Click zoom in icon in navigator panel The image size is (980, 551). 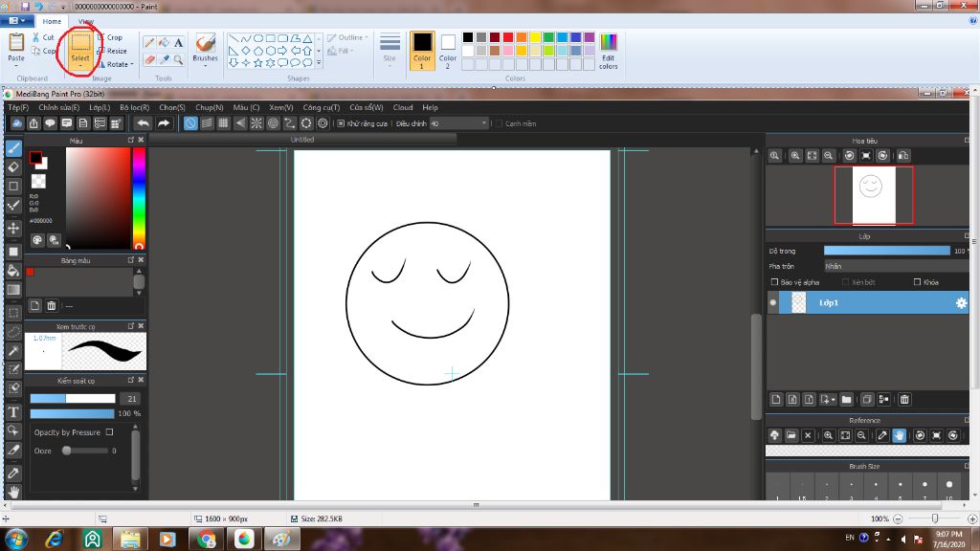795,156
